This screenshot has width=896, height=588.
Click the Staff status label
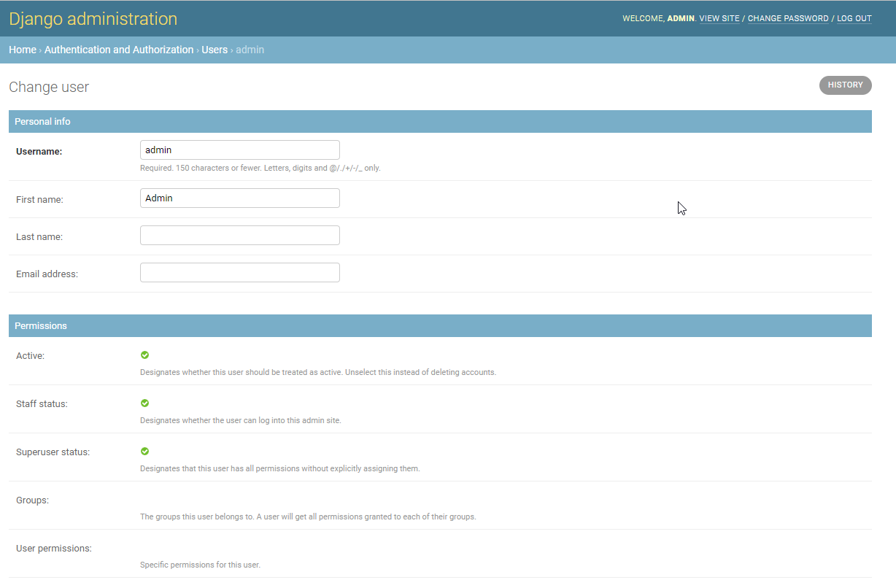42,403
